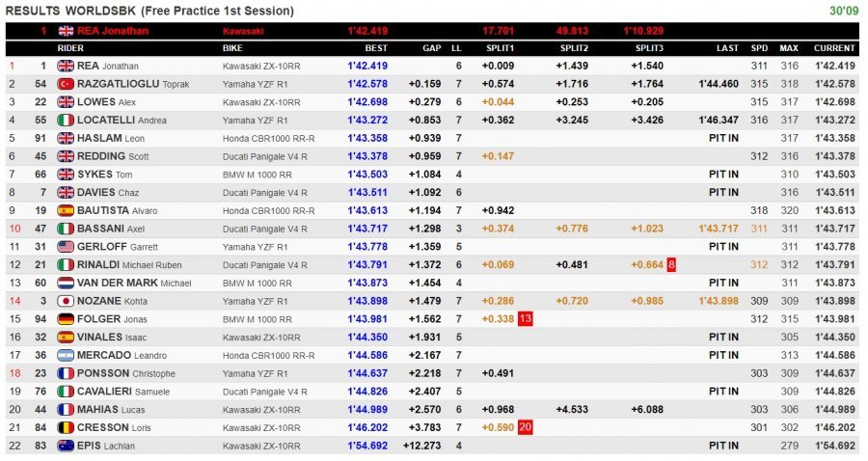Screen dimensions: 868x461
Task: Click the Australian flag next to EPIS Lachlan
Action: coord(66,446)
